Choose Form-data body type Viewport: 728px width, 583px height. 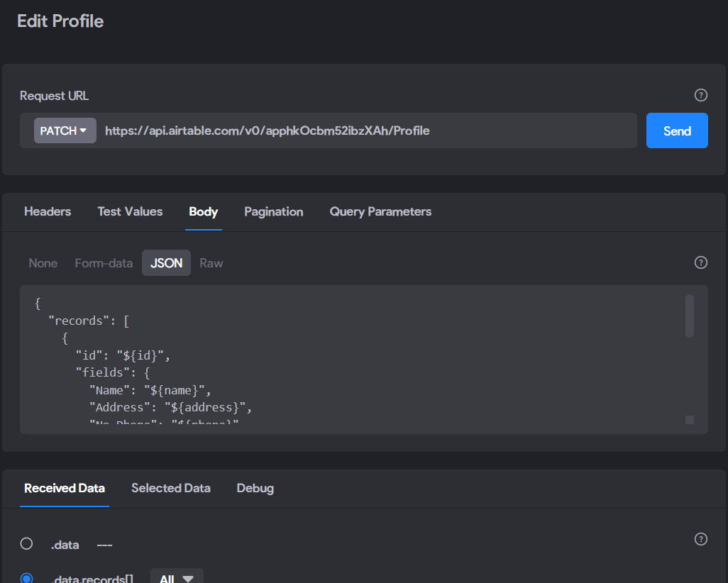(104, 263)
